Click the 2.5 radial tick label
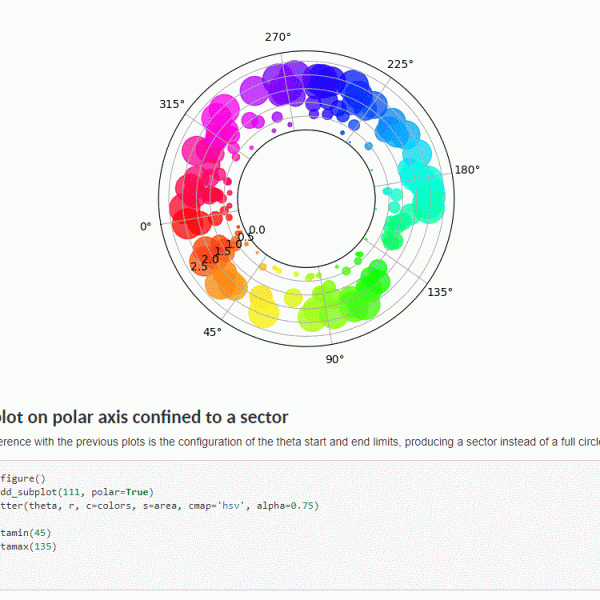600x600 pixels. tap(198, 266)
